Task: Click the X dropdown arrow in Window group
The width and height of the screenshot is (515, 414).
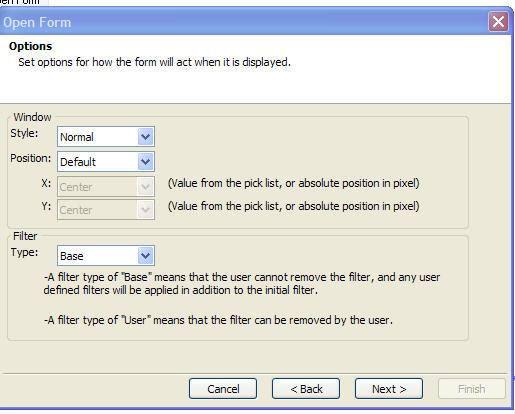Action: 146,186
